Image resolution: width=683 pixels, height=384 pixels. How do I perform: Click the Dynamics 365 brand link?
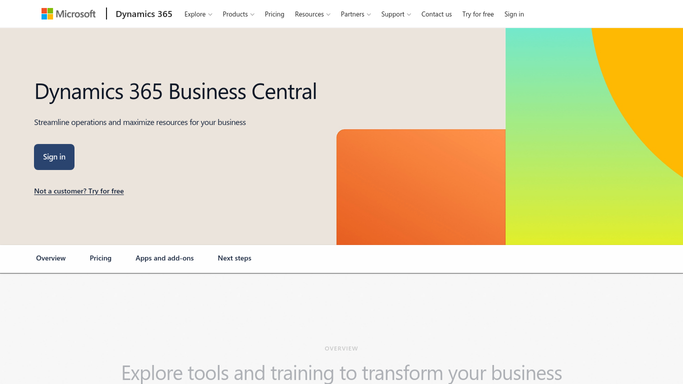pyautogui.click(x=144, y=14)
